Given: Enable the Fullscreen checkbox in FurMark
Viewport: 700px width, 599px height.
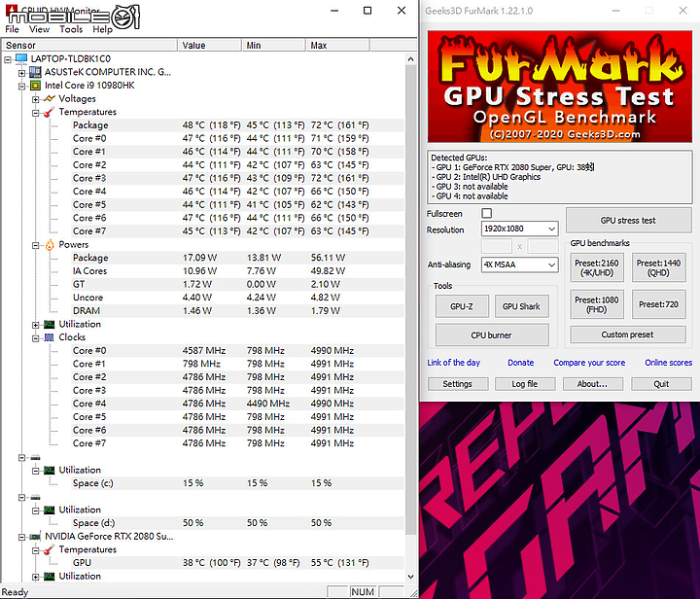Looking at the screenshot, I should tap(487, 213).
